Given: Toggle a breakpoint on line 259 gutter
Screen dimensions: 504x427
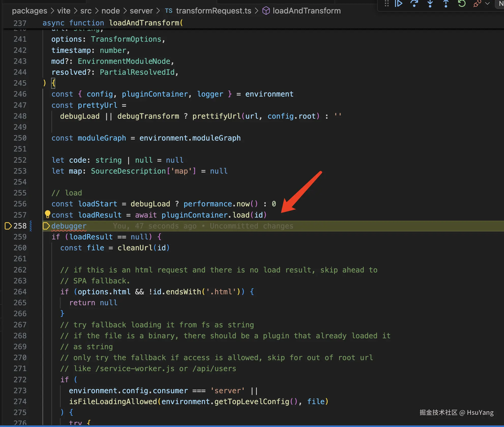Looking at the screenshot, I should [x=8, y=237].
